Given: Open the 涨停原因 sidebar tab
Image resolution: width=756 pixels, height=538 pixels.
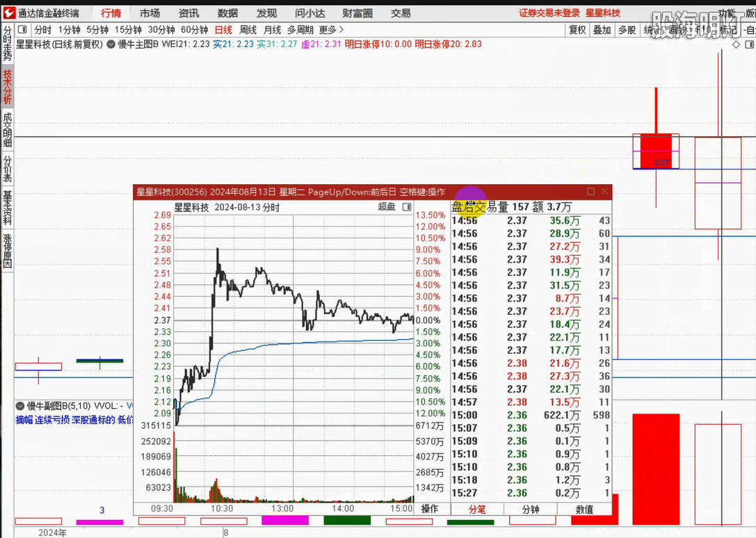Looking at the screenshot, I should 7,251.
